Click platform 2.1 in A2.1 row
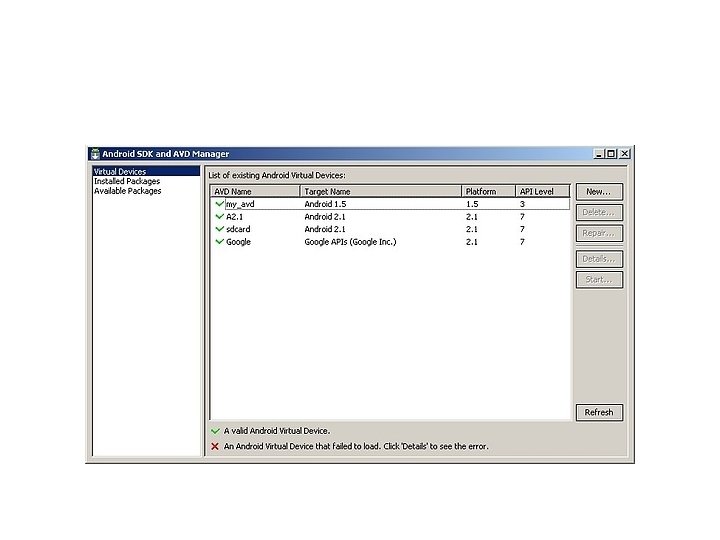 point(472,217)
